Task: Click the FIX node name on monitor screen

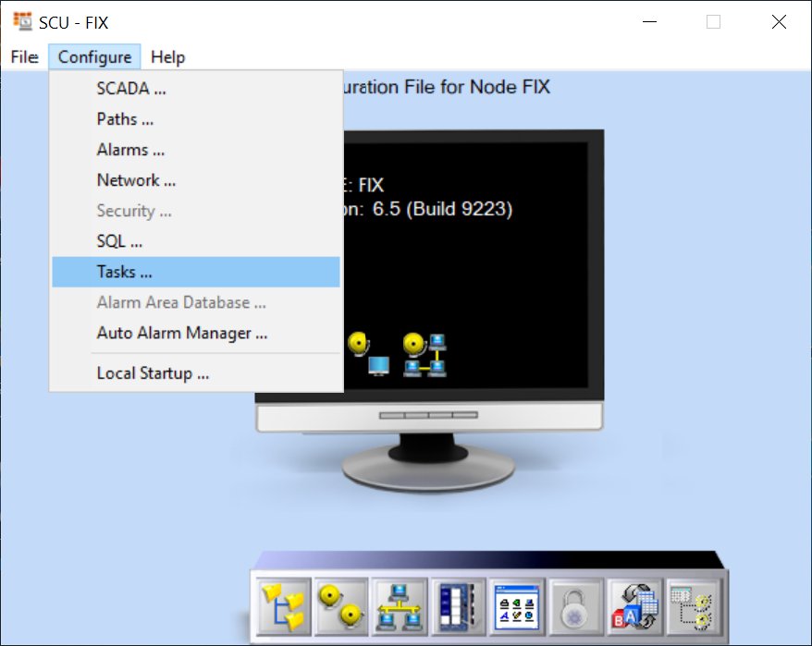Action: coord(371,185)
